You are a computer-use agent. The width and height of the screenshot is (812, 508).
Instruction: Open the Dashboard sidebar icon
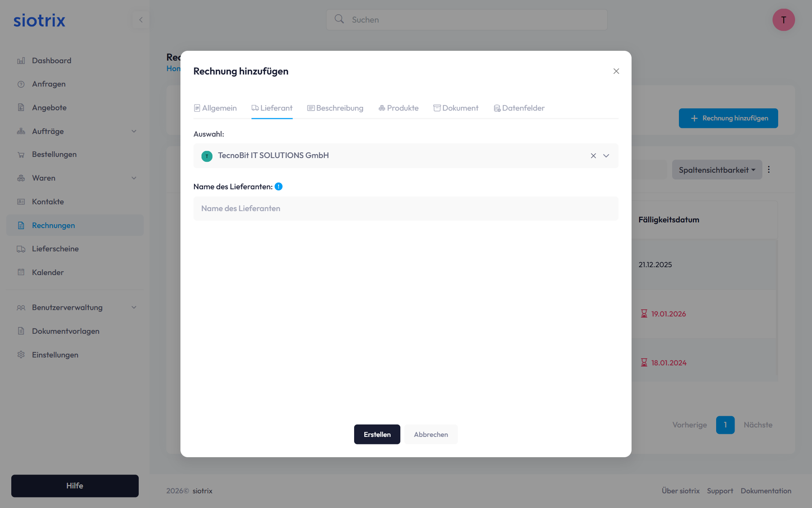click(21, 61)
